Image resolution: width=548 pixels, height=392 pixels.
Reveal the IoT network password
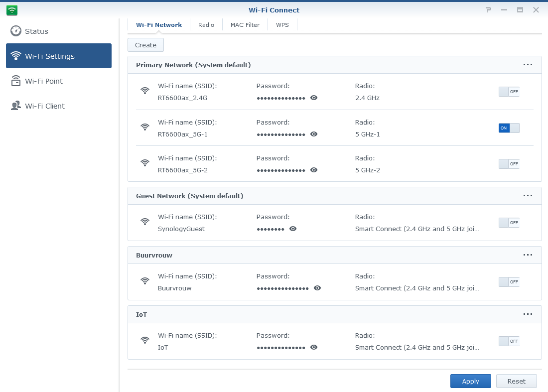pos(314,348)
